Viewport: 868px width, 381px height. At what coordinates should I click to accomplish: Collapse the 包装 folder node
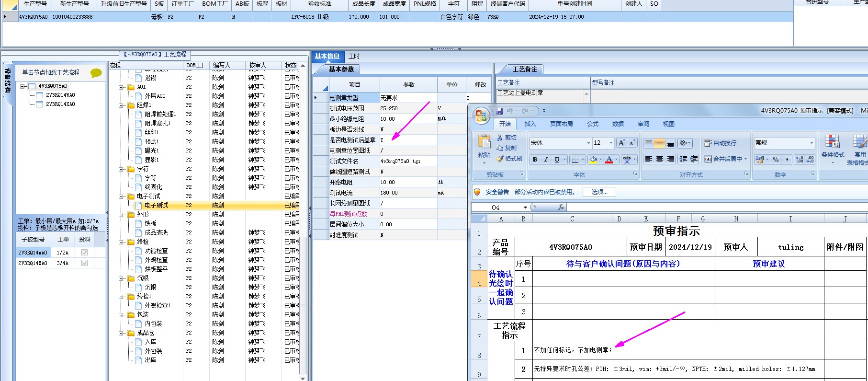[122, 315]
